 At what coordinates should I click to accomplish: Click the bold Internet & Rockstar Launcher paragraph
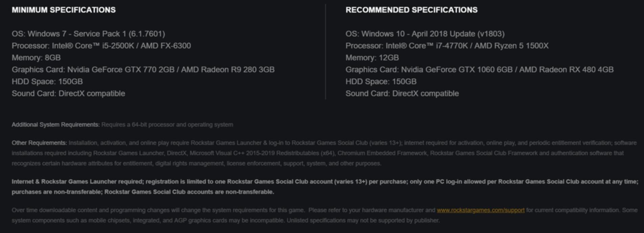325,187
